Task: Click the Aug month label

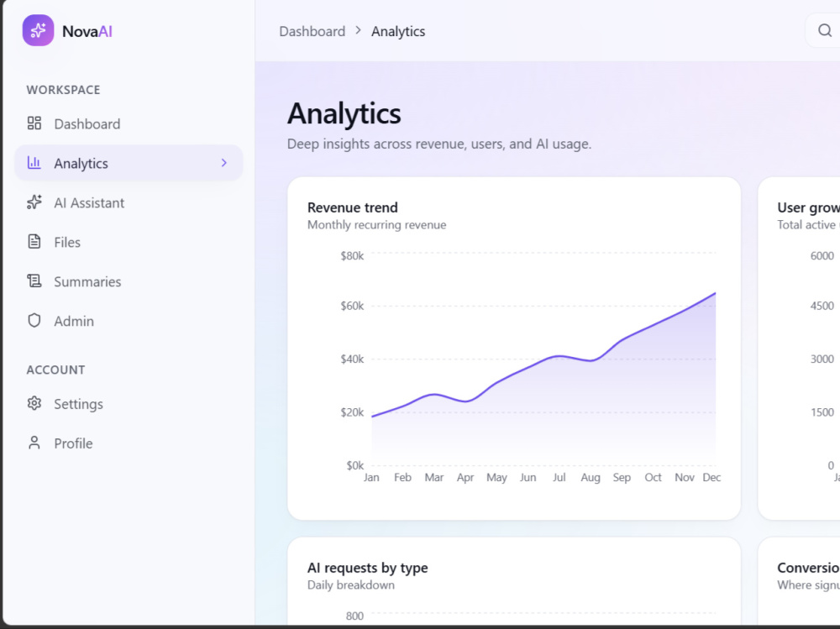Action: [591, 477]
